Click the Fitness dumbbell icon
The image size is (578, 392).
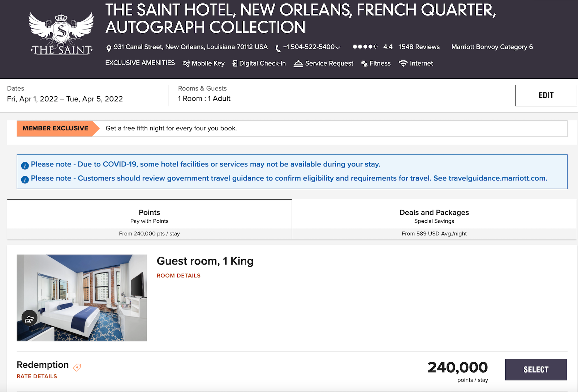[364, 63]
